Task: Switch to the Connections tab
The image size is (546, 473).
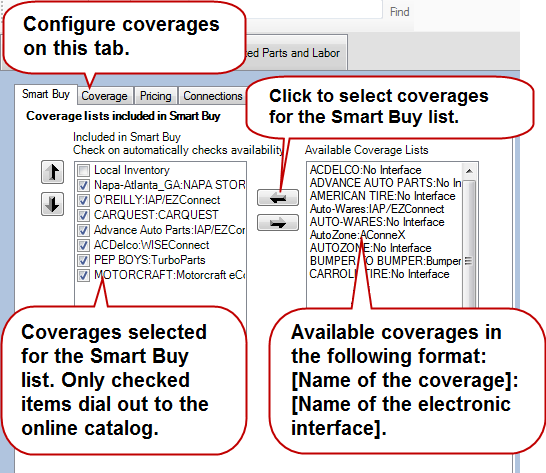Action: (213, 96)
